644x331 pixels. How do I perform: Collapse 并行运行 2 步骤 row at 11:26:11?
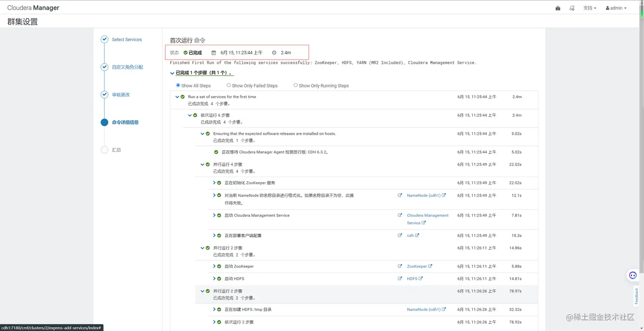pyautogui.click(x=202, y=248)
